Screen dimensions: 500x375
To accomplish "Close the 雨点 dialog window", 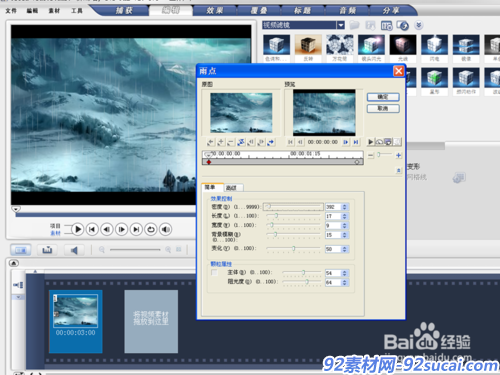I will pos(399,71).
